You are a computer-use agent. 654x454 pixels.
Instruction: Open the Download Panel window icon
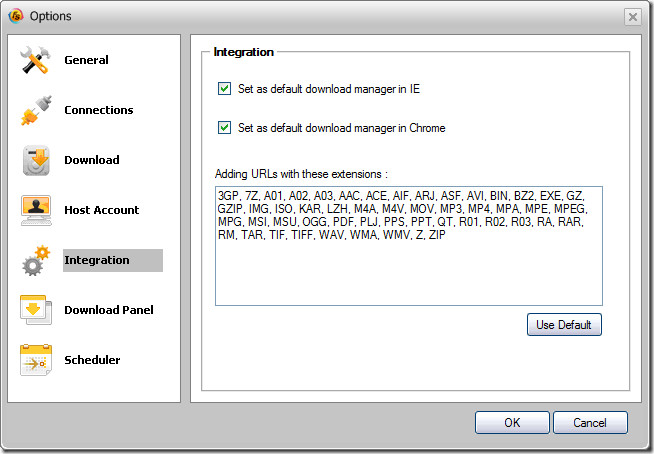36,310
